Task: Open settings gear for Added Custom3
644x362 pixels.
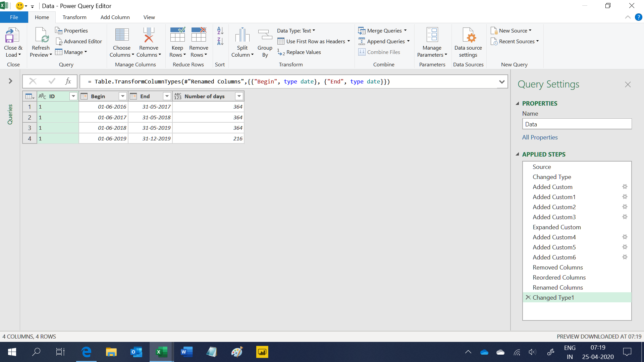Action: pyautogui.click(x=625, y=217)
